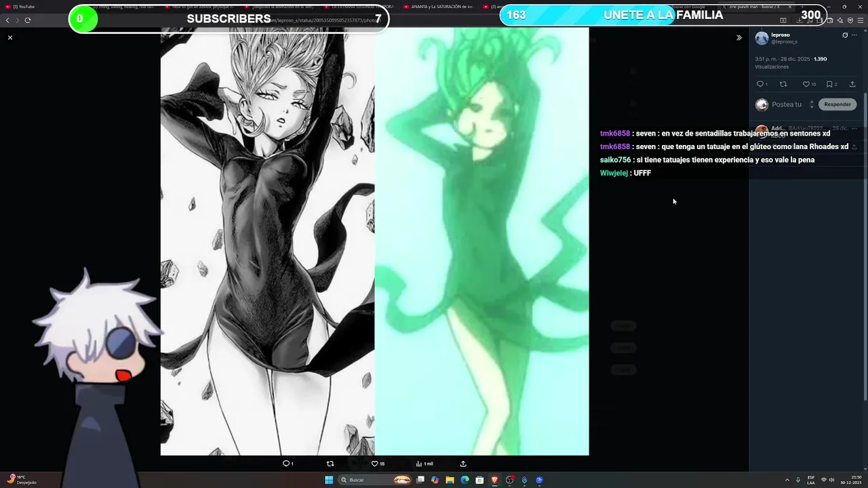Viewport: 868px width, 488px height.
Task: Click the Leo AI sparkle icon in toolbar
Action: pyautogui.click(x=841, y=20)
